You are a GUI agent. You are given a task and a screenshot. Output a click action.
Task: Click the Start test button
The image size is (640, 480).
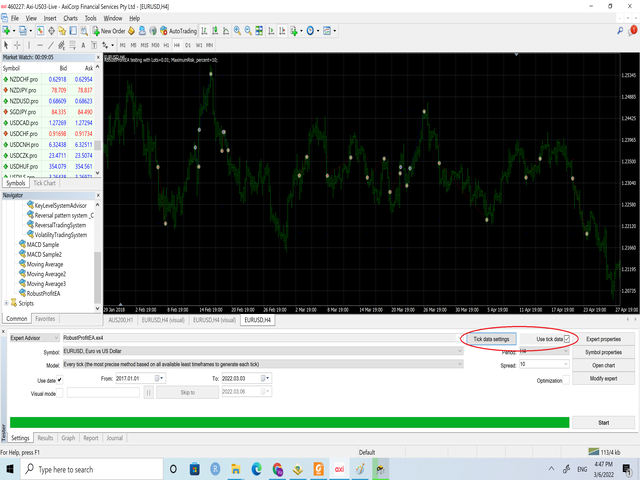coord(603,422)
